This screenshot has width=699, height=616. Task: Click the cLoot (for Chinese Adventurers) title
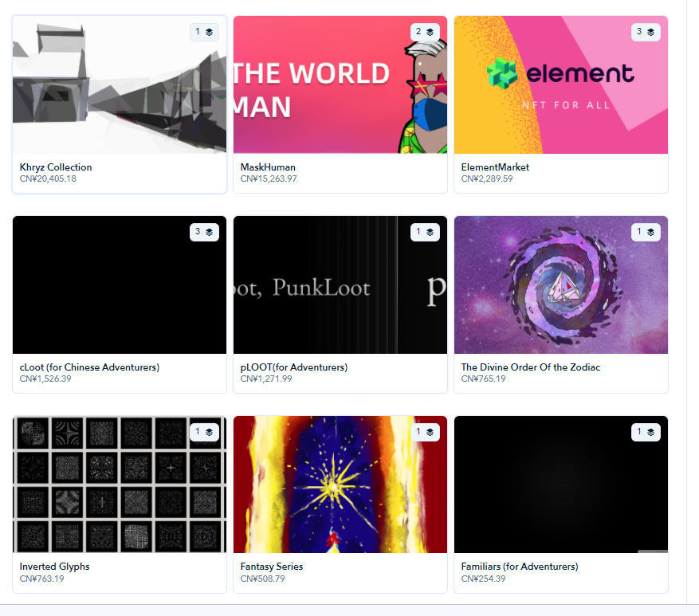89,367
